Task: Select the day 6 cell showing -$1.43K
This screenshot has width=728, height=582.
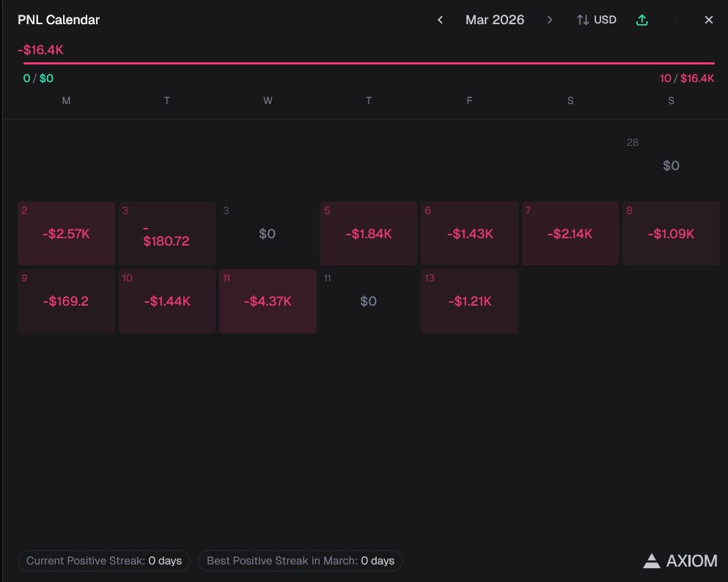Action: tap(469, 233)
